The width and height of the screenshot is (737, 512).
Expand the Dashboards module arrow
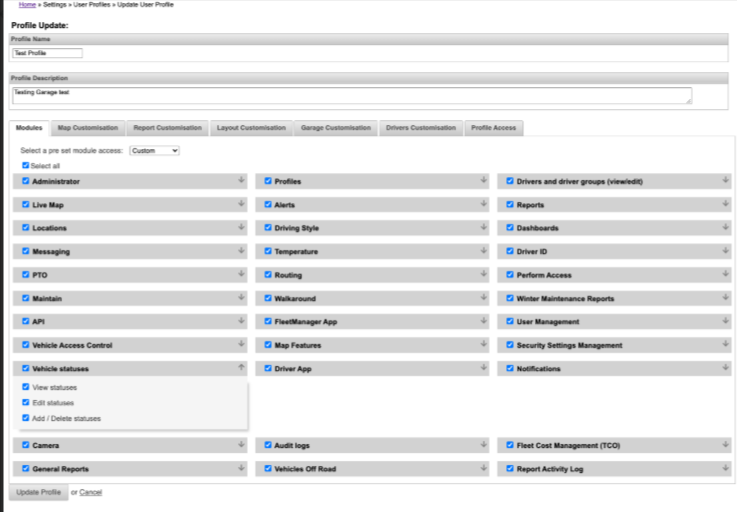pyautogui.click(x=725, y=227)
